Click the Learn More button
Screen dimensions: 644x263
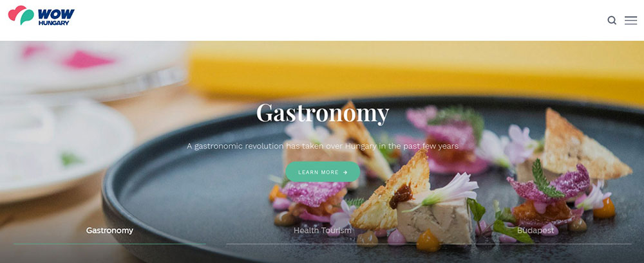323,172
